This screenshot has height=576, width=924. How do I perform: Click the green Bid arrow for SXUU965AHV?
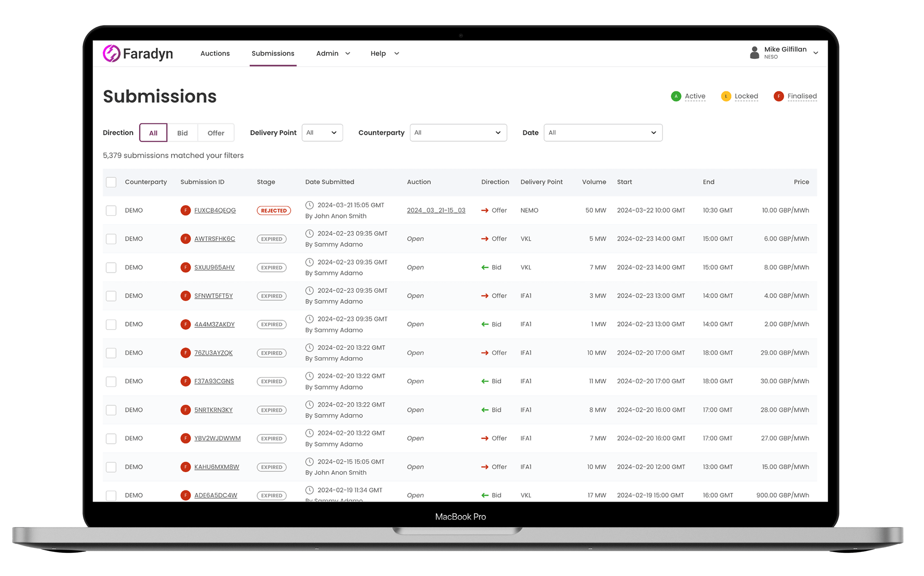click(x=484, y=267)
